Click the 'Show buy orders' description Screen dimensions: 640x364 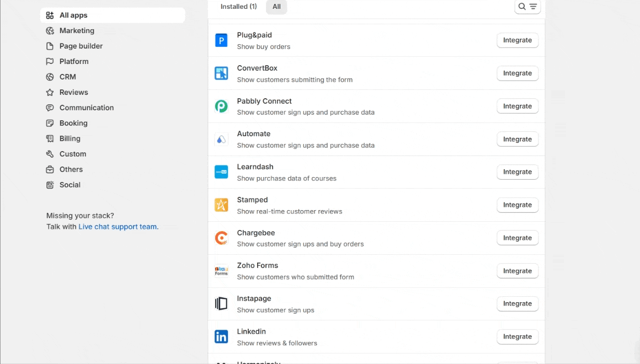(264, 46)
